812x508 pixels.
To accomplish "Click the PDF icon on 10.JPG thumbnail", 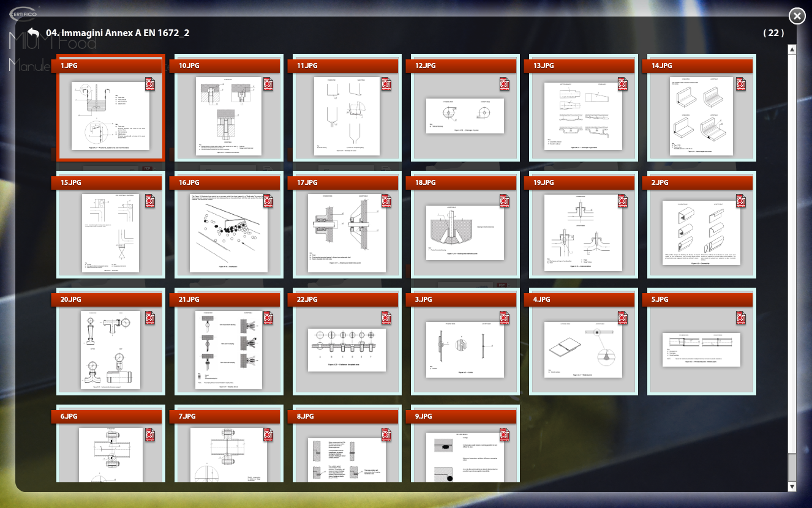I will (268, 84).
